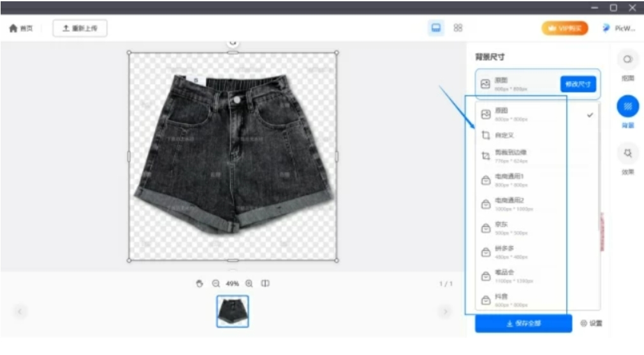Click the image icon in selected size field
The height and width of the screenshot is (355, 644).
click(485, 84)
